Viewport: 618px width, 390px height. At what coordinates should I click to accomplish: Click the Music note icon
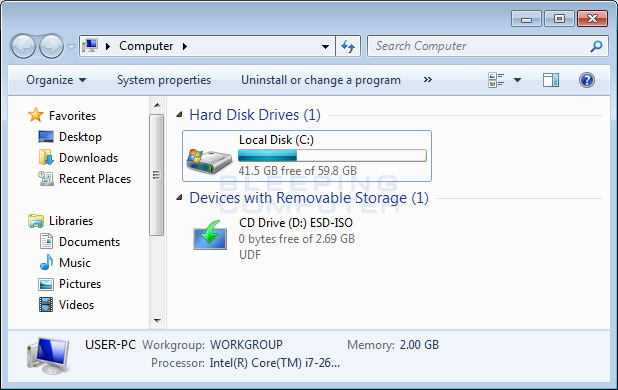(x=46, y=262)
